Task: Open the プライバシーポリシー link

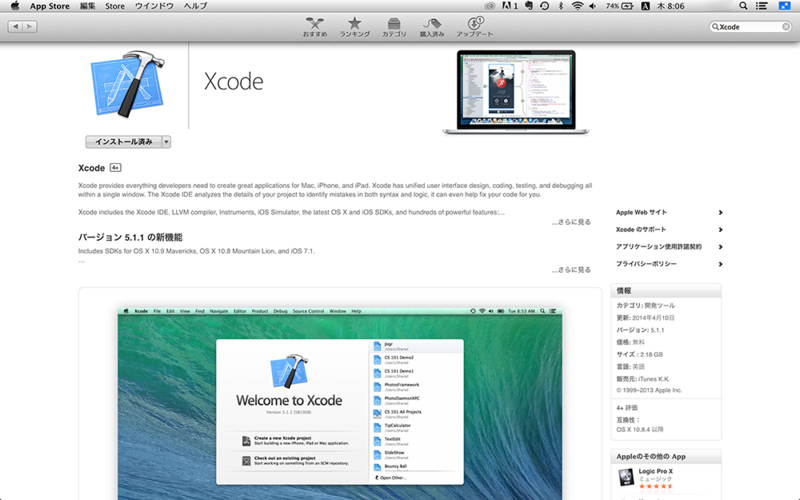Action: (646, 264)
